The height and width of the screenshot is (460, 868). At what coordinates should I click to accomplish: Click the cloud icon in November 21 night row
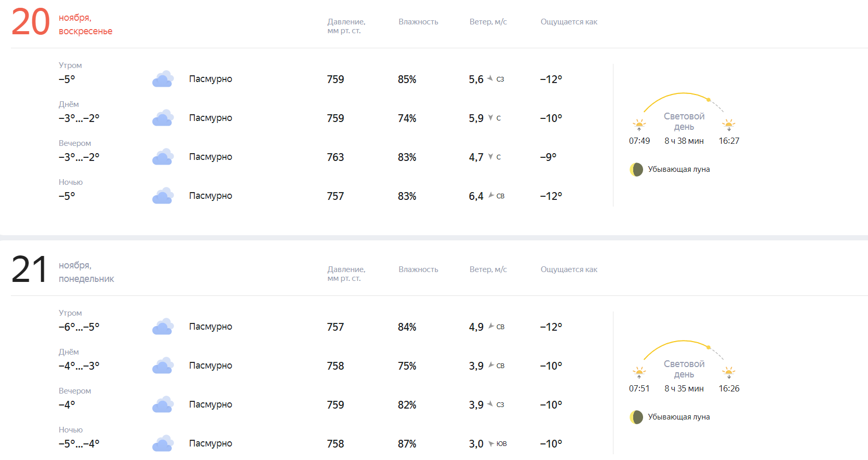pos(163,443)
